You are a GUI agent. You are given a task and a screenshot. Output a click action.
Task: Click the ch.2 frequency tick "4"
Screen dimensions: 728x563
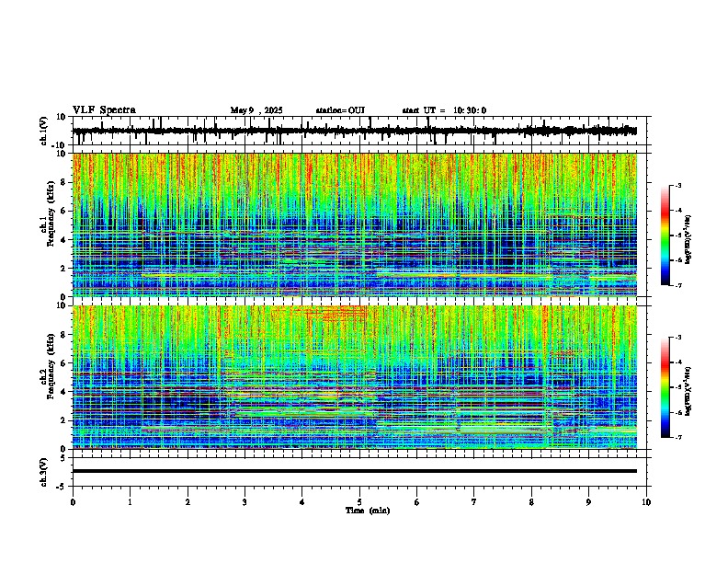(64, 392)
